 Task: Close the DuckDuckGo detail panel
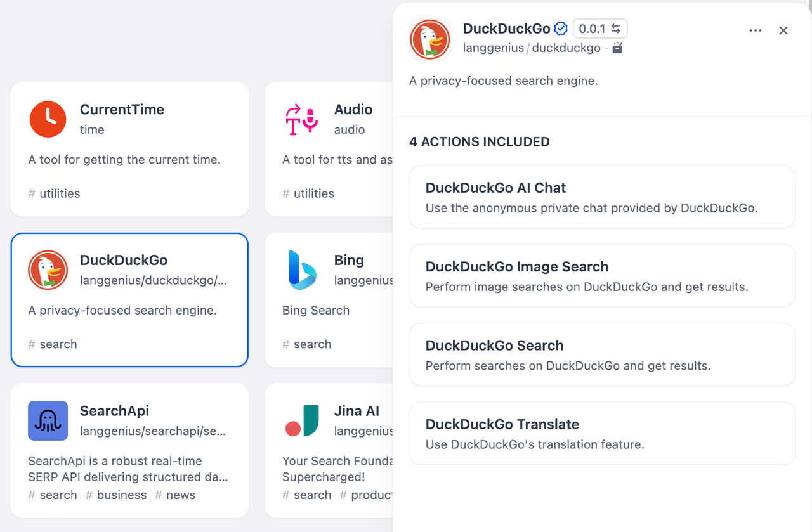[783, 30]
